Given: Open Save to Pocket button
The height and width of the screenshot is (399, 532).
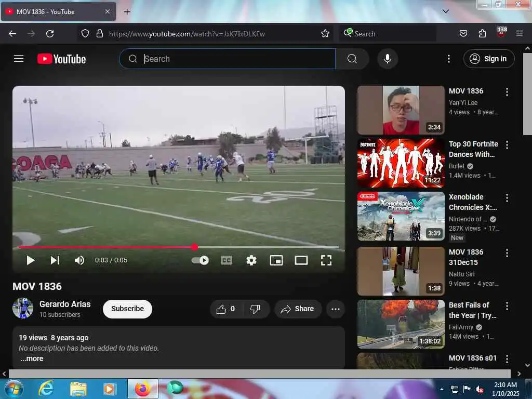Looking at the screenshot, I should coord(463,33).
